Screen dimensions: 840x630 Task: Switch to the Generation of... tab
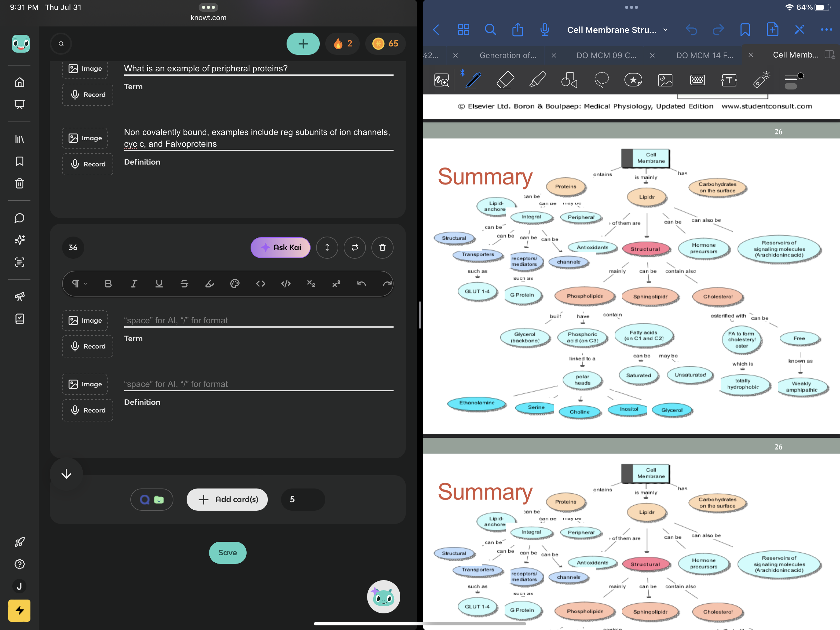[508, 55]
